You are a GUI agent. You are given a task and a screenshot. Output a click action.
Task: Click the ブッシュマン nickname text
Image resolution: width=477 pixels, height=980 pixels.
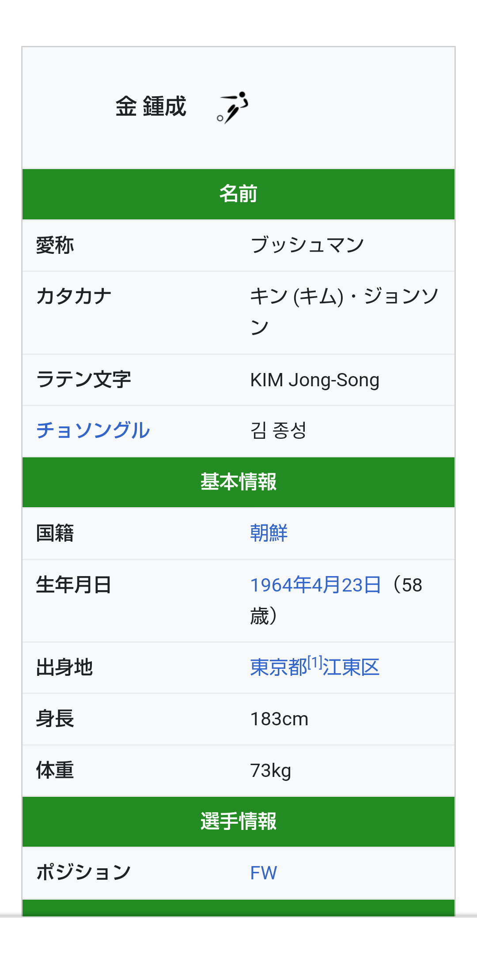(307, 245)
